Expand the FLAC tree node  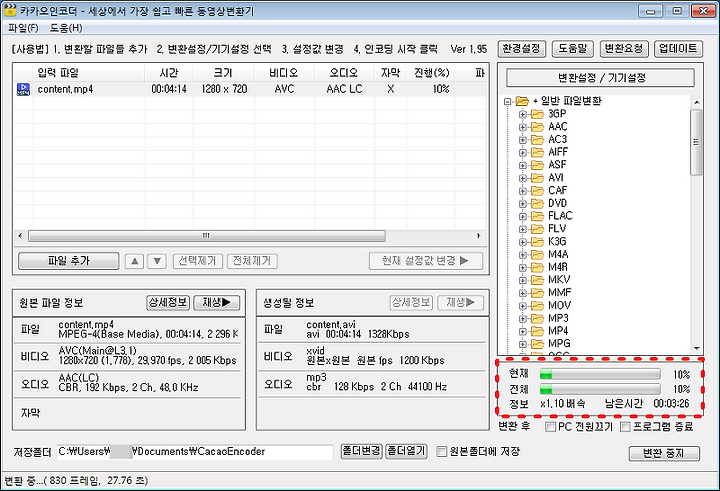point(523,216)
